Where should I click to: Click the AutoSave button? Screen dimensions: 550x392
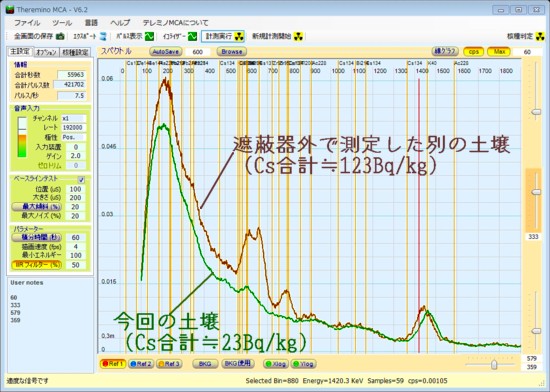[x=166, y=52]
